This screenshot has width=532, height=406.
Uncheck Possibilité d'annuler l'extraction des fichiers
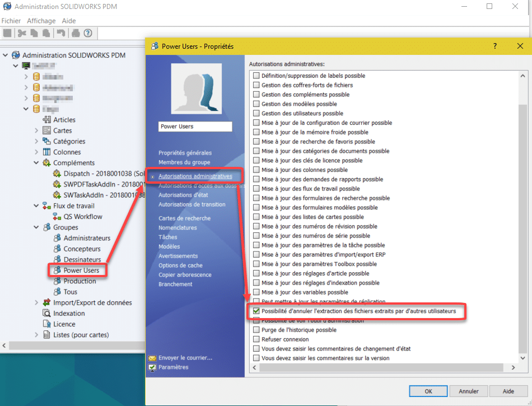[x=256, y=311]
